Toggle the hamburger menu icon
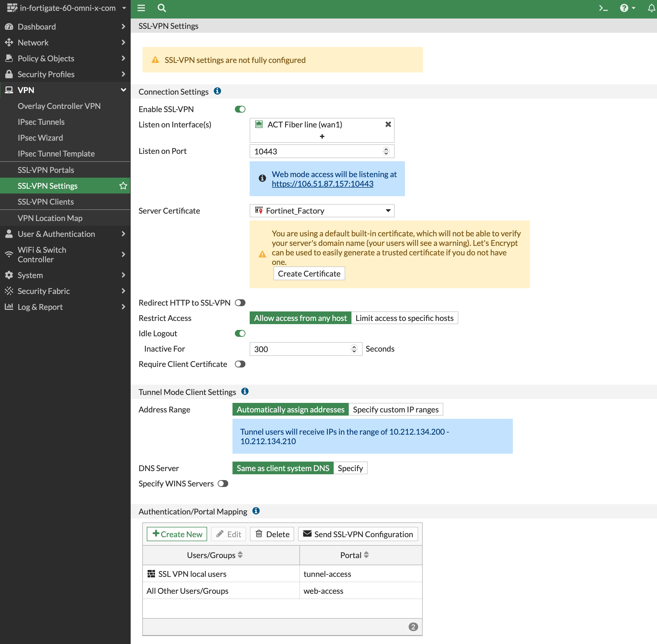 [x=141, y=8]
